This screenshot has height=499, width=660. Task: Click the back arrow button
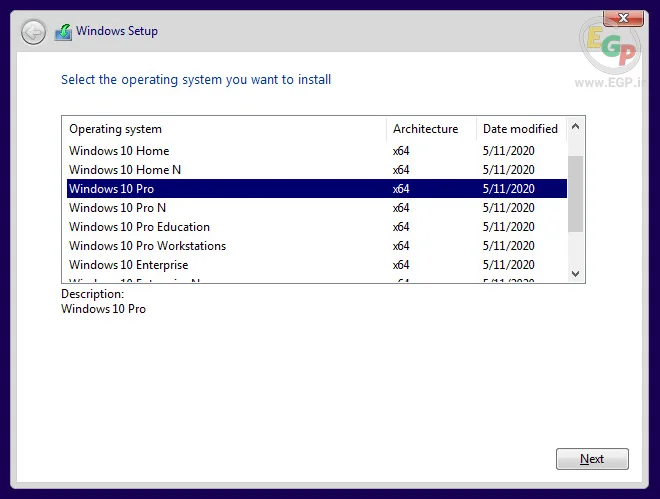click(33, 32)
